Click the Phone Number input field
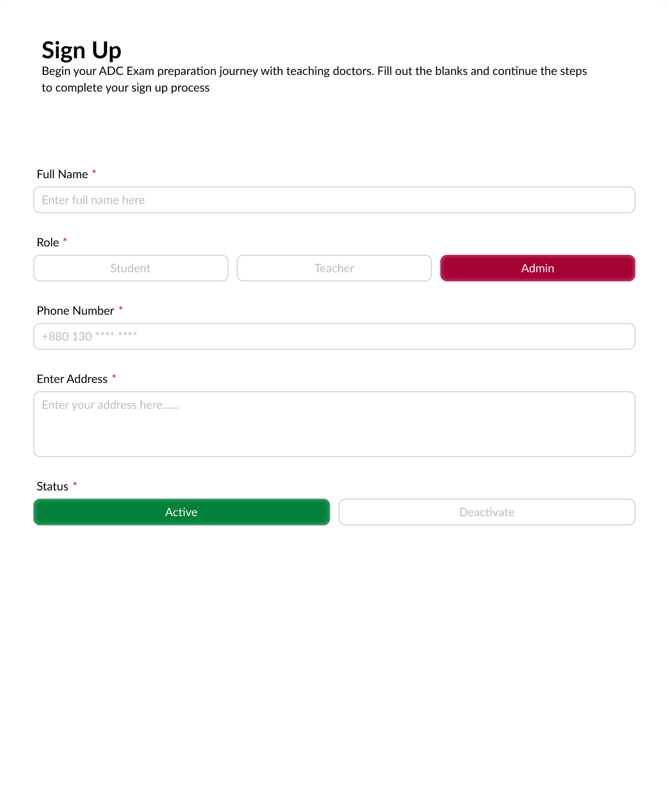The width and height of the screenshot is (669, 812). tap(334, 336)
